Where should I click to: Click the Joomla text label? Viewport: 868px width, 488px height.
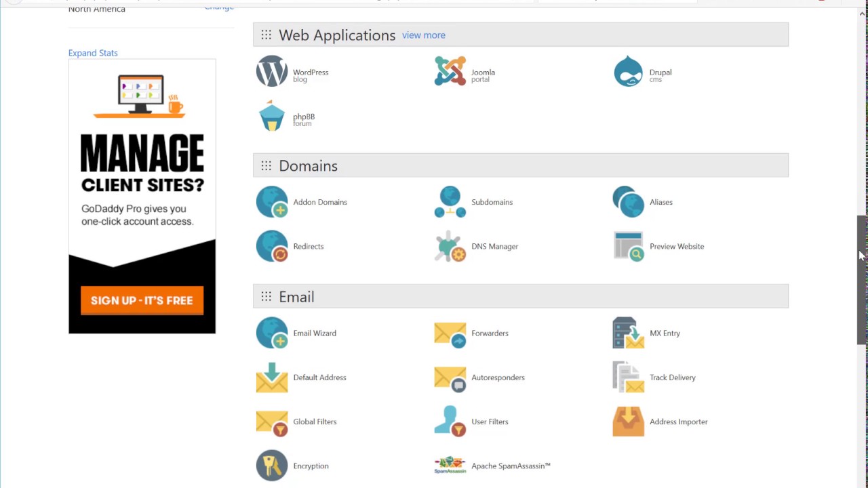[484, 72]
